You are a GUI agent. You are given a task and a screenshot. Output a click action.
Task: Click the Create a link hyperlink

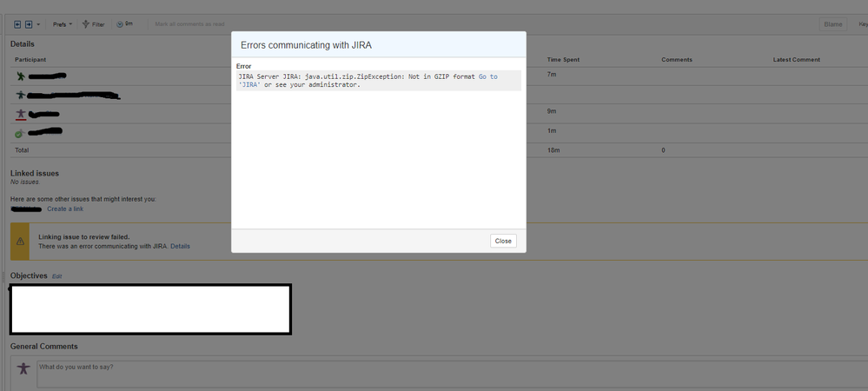(x=65, y=209)
